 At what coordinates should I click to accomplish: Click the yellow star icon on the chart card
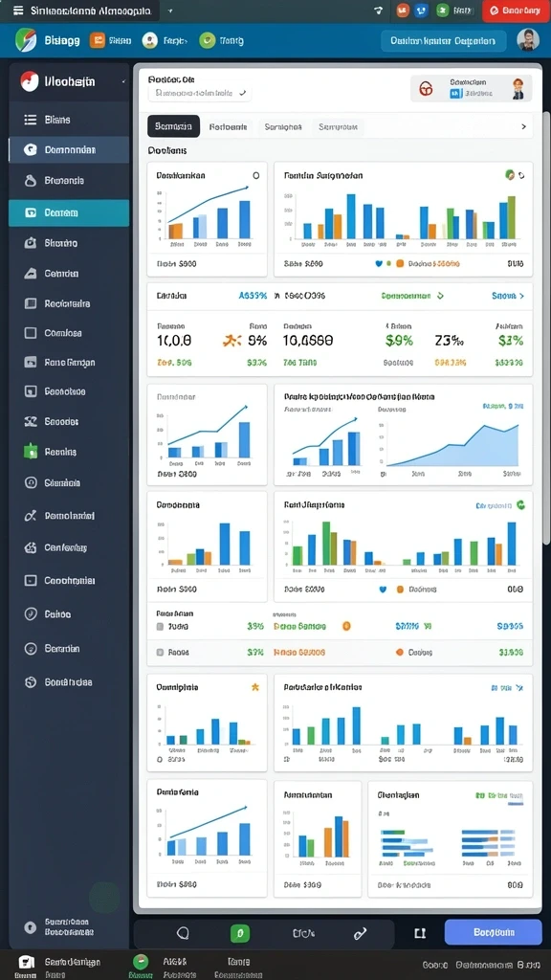254,687
